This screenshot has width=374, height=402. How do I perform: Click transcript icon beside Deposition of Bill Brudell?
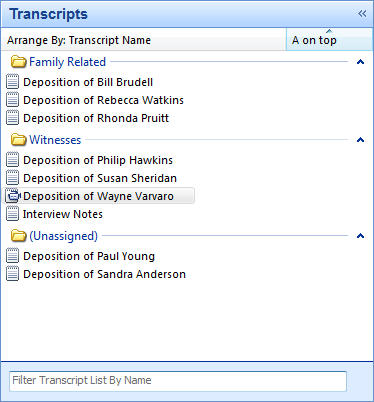pos(13,82)
